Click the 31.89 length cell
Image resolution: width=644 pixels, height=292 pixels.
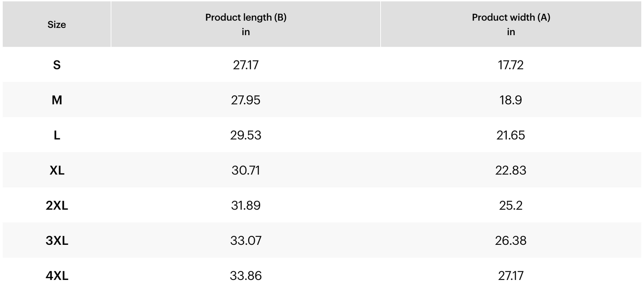[x=246, y=206]
